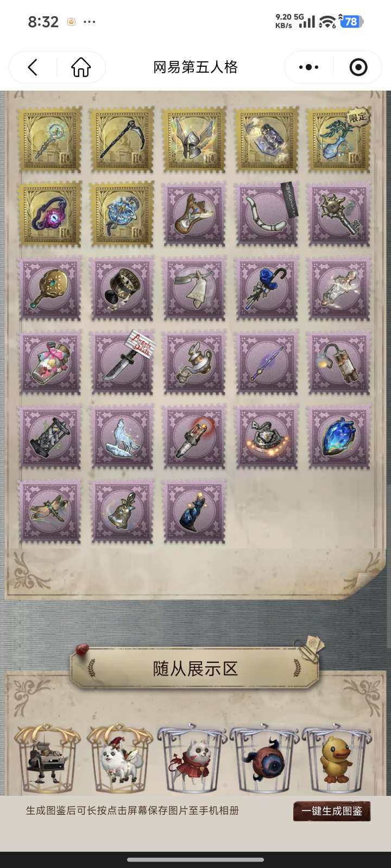Tap the home icon in the header
The width and height of the screenshot is (391, 868).
click(81, 67)
